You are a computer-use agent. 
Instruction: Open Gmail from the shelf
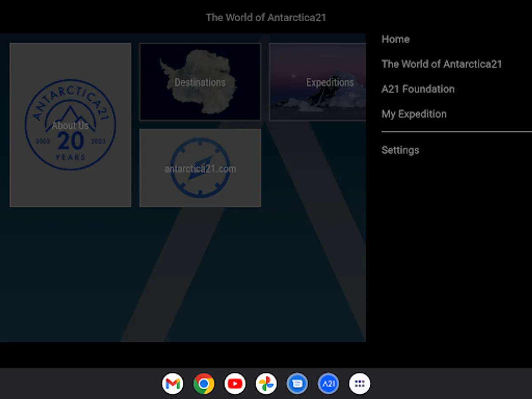tap(173, 383)
